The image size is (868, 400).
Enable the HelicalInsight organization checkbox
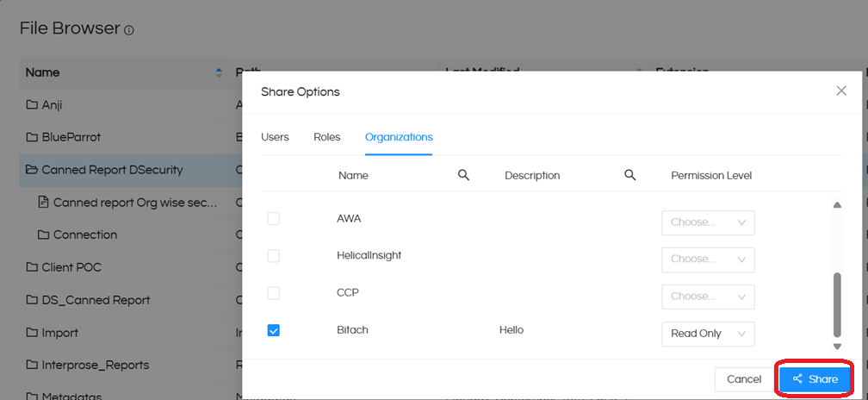274,256
